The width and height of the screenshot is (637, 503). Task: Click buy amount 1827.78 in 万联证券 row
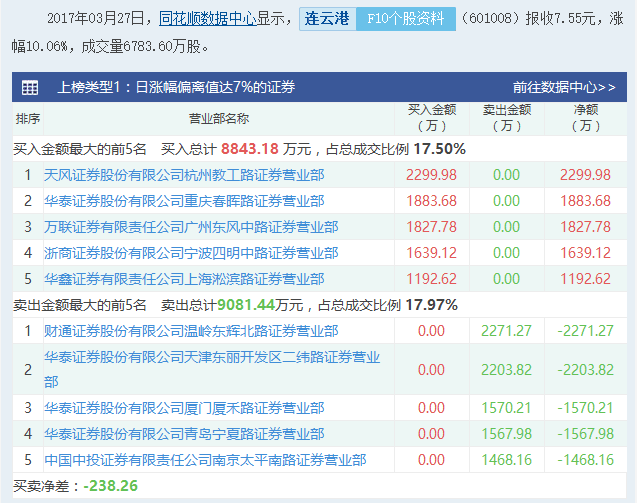pos(431,227)
